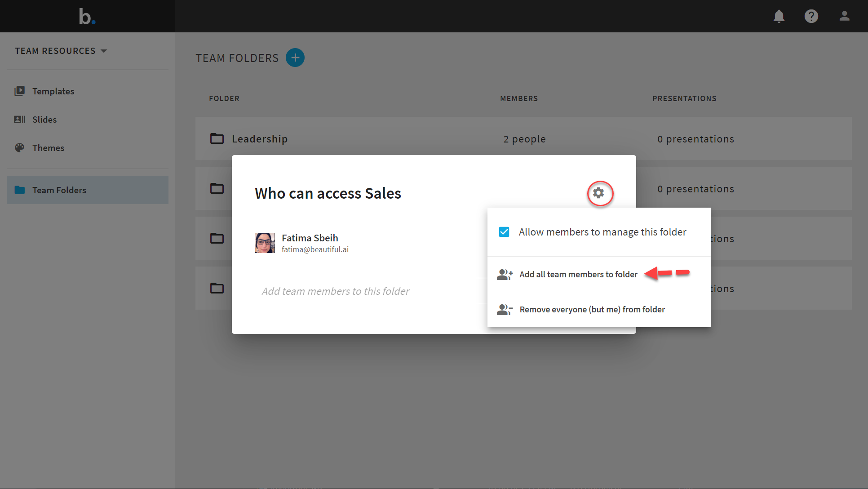Click the fatima@beautiful.ai email
The height and width of the screenshot is (489, 868).
(315, 249)
